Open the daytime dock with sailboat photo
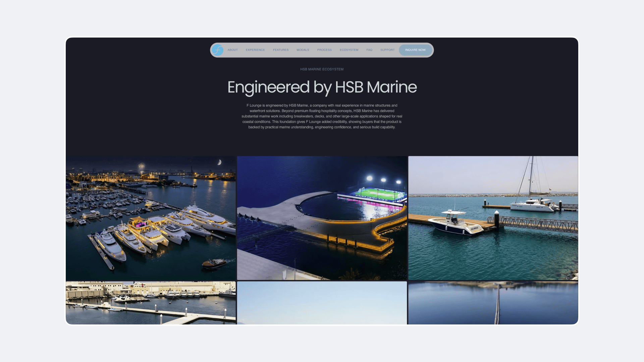The width and height of the screenshot is (644, 362). (493, 218)
